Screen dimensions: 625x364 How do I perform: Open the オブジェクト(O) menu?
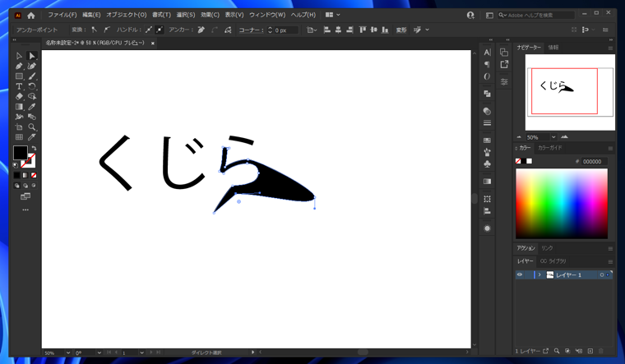(x=127, y=15)
